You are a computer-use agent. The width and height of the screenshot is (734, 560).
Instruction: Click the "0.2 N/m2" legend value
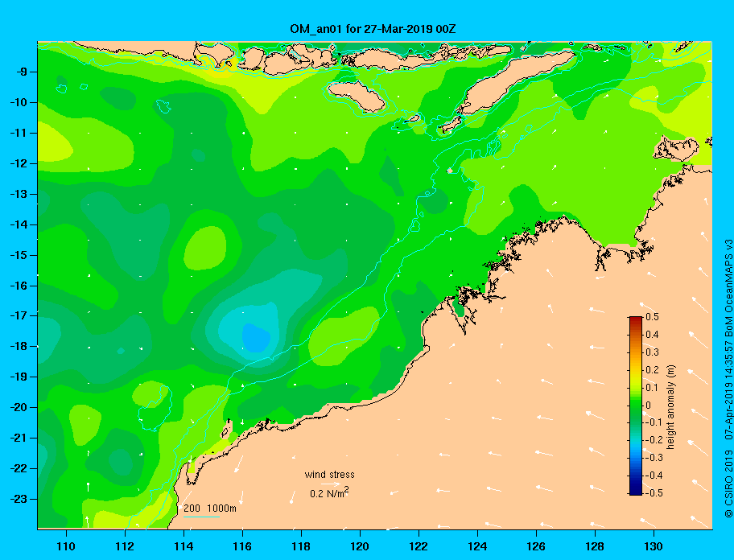329,493
